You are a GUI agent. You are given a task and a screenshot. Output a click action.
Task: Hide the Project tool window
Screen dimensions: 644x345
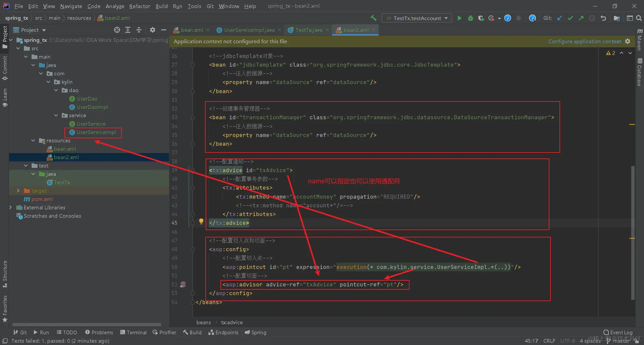(164, 30)
